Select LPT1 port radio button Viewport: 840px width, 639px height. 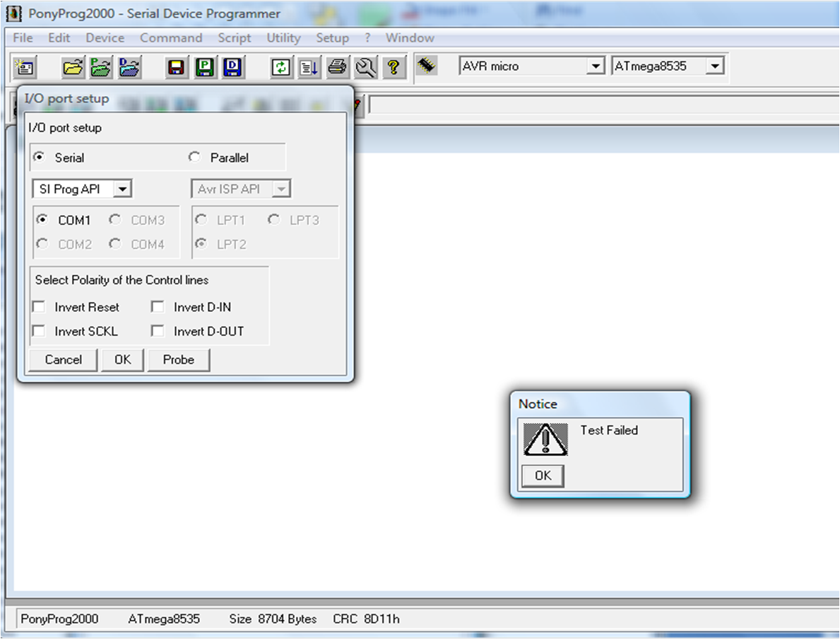click(x=201, y=220)
